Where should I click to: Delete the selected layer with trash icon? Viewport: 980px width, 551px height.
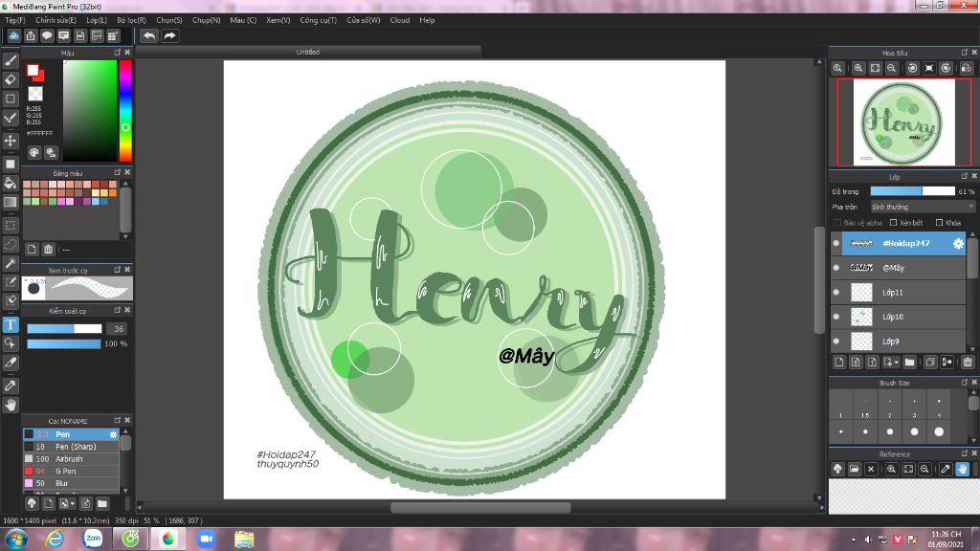coord(968,363)
